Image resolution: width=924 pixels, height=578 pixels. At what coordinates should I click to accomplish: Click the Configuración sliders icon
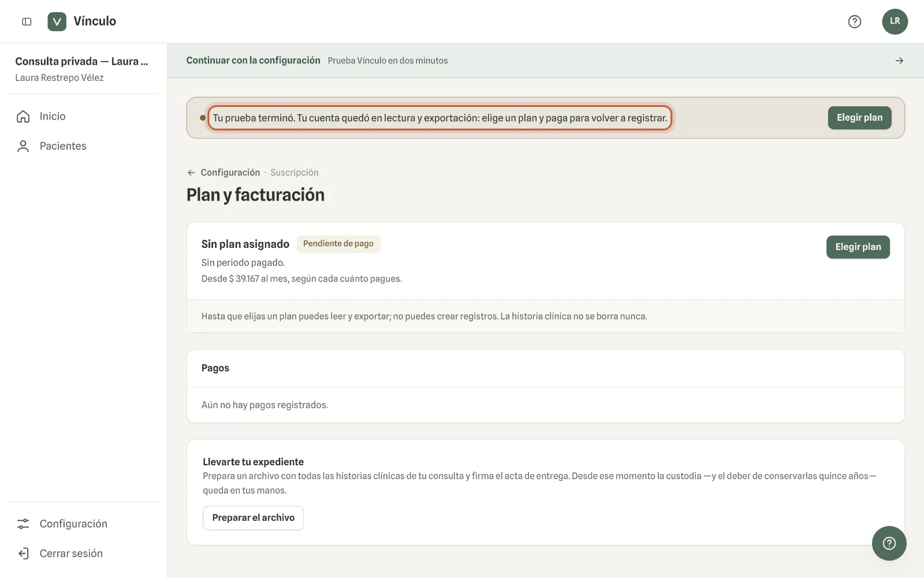[x=23, y=524]
